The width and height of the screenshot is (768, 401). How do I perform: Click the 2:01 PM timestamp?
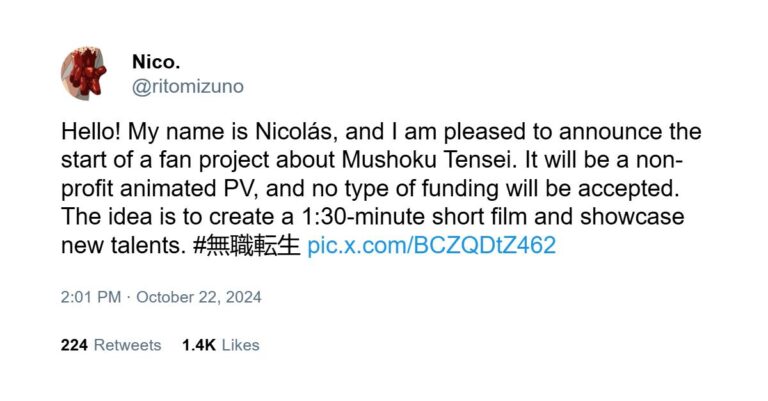point(91,297)
